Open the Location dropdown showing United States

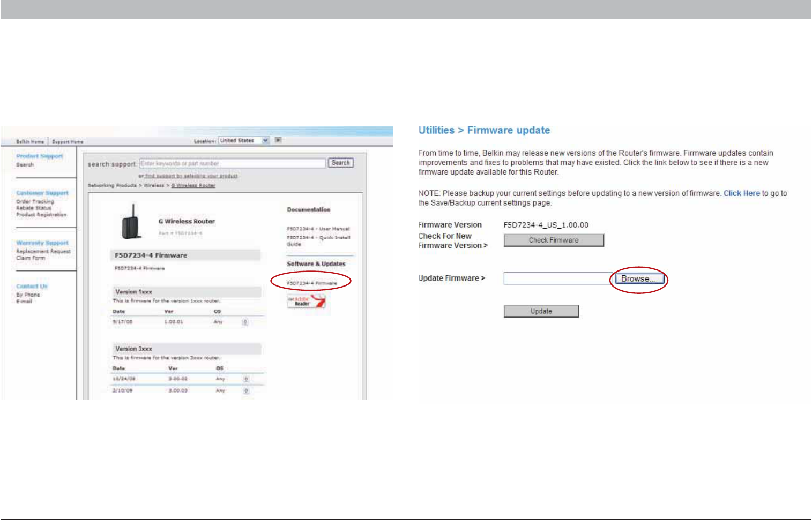244,140
